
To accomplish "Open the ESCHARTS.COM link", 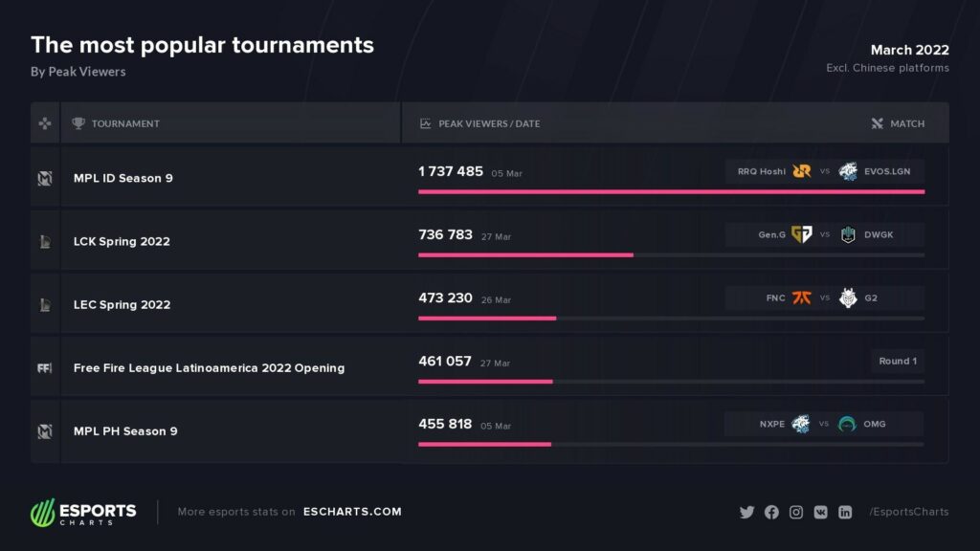I will point(352,512).
